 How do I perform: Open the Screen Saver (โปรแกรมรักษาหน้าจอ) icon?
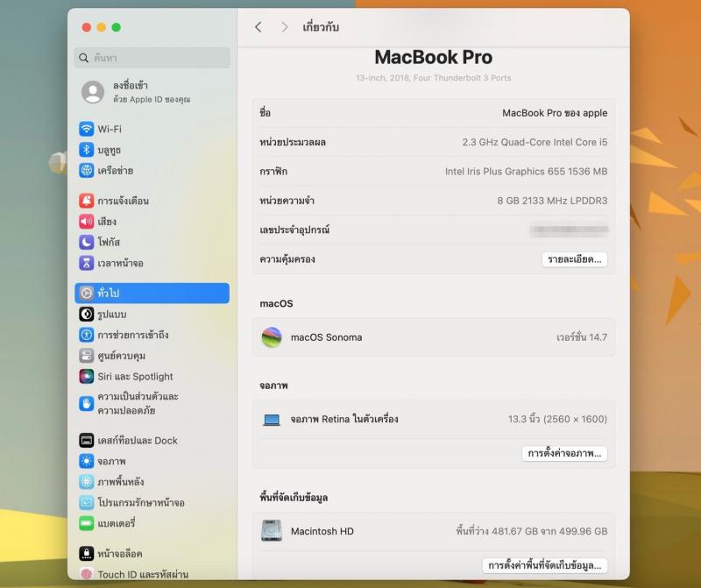coord(86,503)
